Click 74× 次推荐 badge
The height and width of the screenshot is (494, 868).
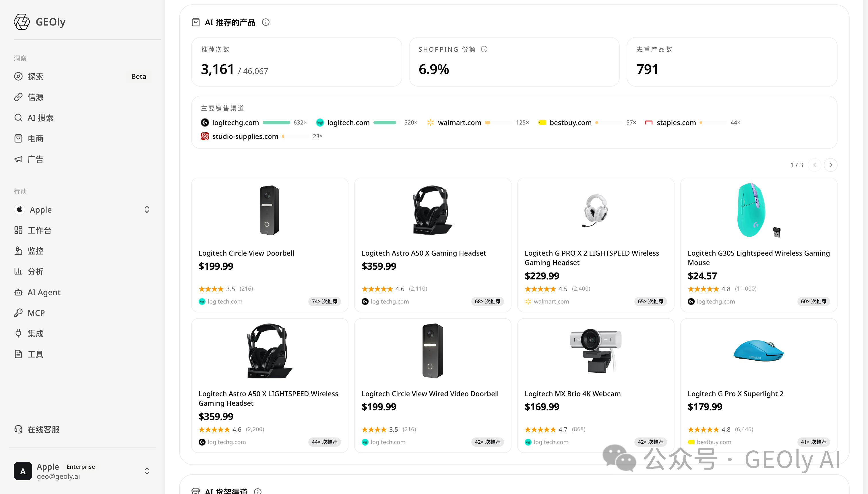324,301
